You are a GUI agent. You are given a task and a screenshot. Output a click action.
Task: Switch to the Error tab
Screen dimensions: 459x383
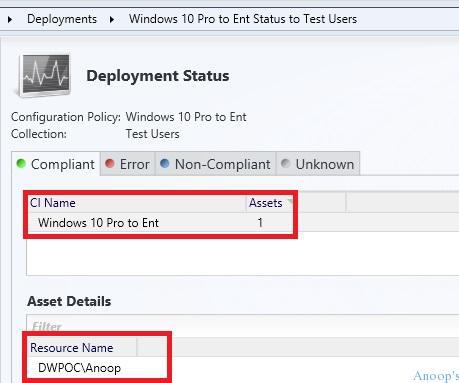coord(127,164)
